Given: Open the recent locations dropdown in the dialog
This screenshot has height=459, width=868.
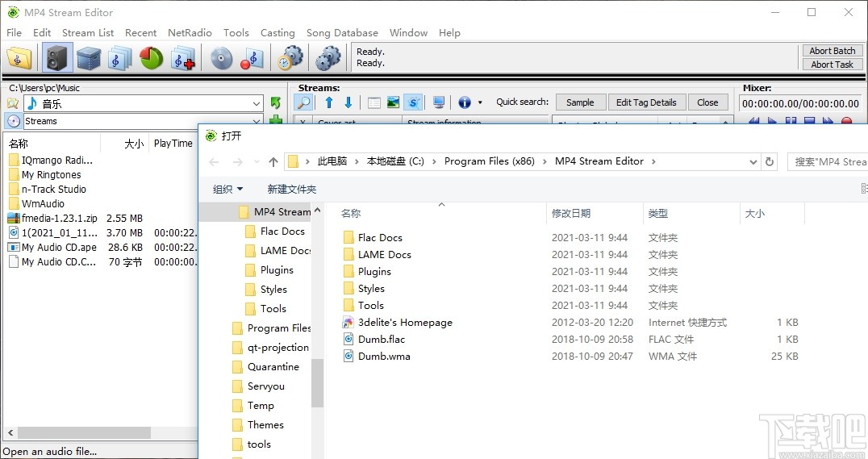Looking at the screenshot, I should tap(257, 161).
